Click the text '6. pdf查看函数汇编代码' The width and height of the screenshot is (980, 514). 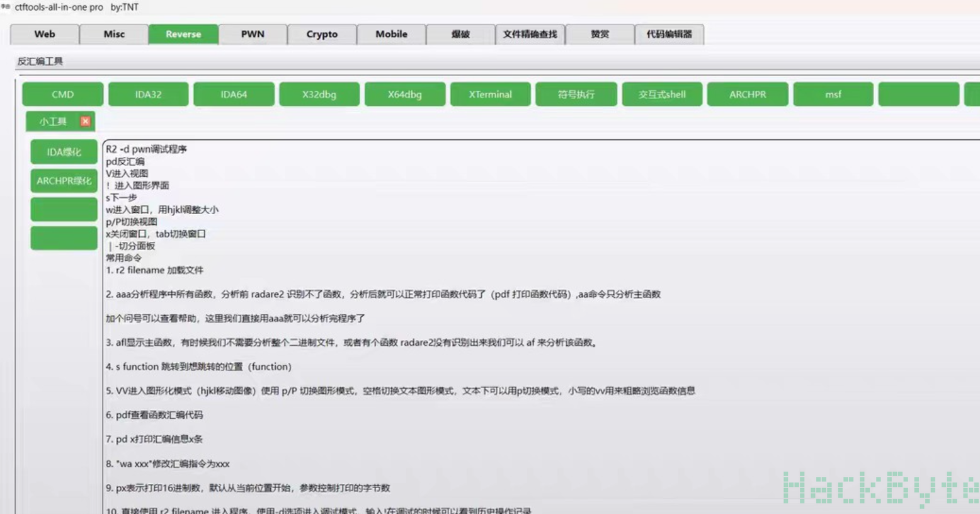pyautogui.click(x=154, y=415)
